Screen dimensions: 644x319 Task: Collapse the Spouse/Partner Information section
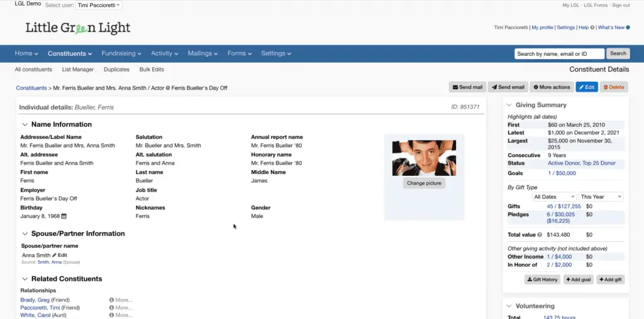pos(25,234)
